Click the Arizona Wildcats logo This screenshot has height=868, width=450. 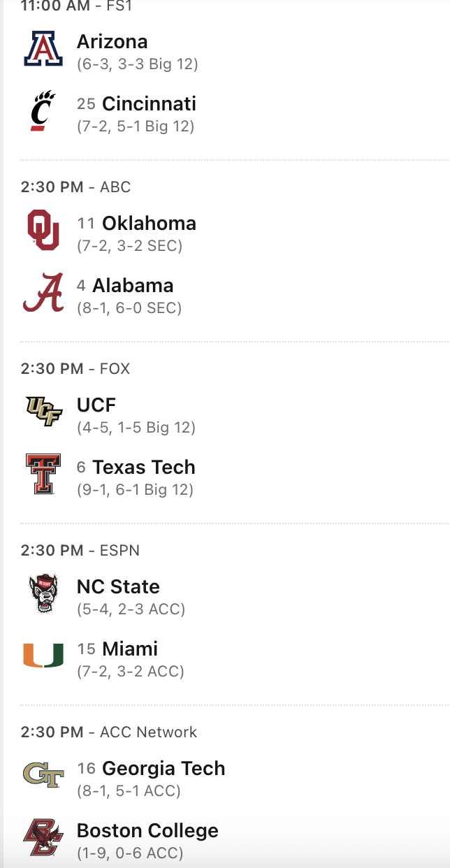coord(43,49)
